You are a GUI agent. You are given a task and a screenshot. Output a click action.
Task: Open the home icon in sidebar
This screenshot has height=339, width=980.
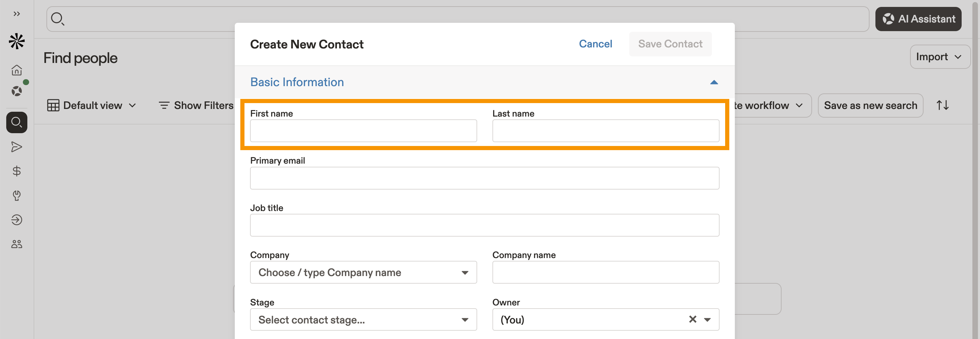(16, 70)
